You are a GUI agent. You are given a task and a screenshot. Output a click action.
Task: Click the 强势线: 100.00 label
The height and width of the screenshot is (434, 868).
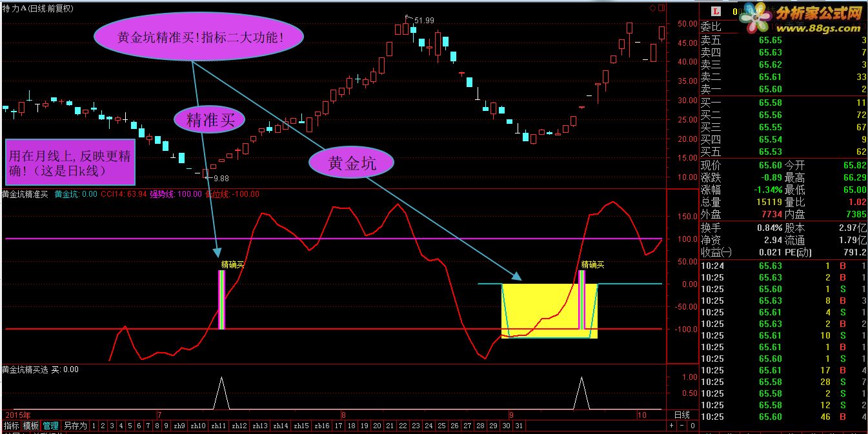(176, 193)
